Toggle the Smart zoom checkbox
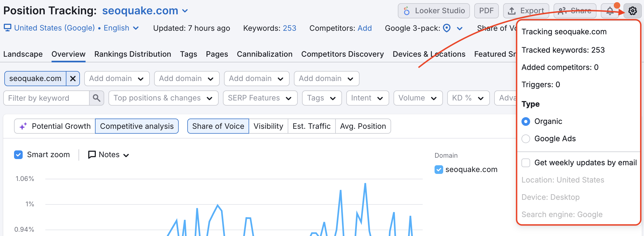 click(18, 155)
